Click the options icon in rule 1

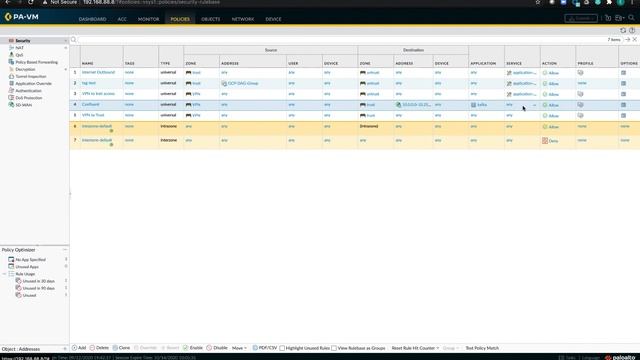click(623, 73)
